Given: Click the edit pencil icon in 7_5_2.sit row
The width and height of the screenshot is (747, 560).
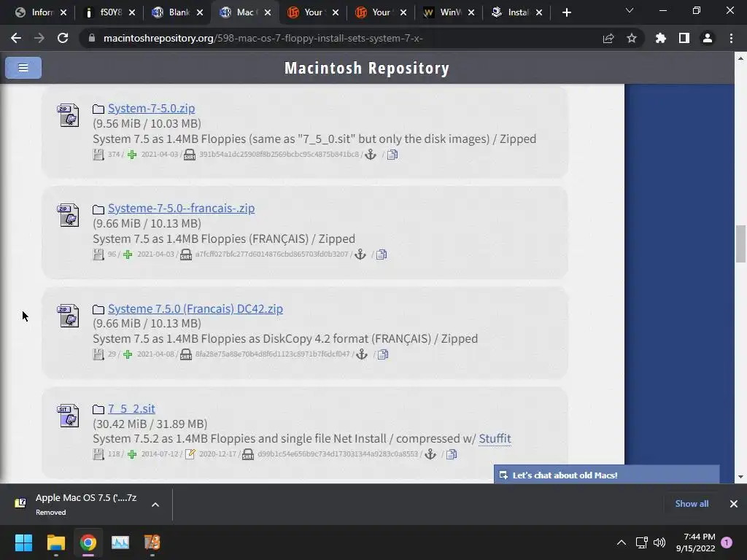Looking at the screenshot, I should pyautogui.click(x=190, y=454).
